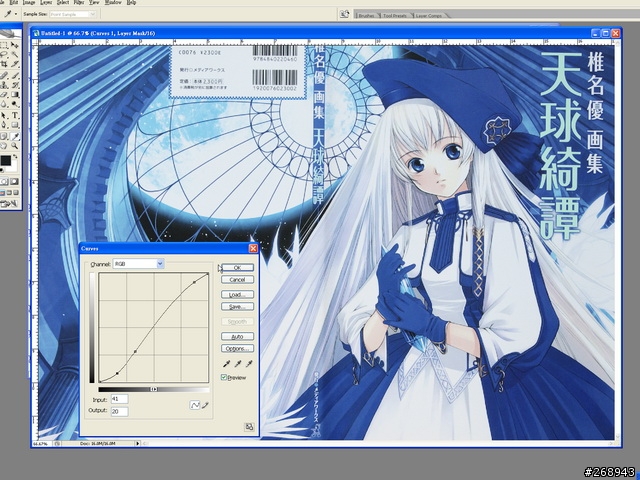Open the Channel RGB dropdown

138,264
